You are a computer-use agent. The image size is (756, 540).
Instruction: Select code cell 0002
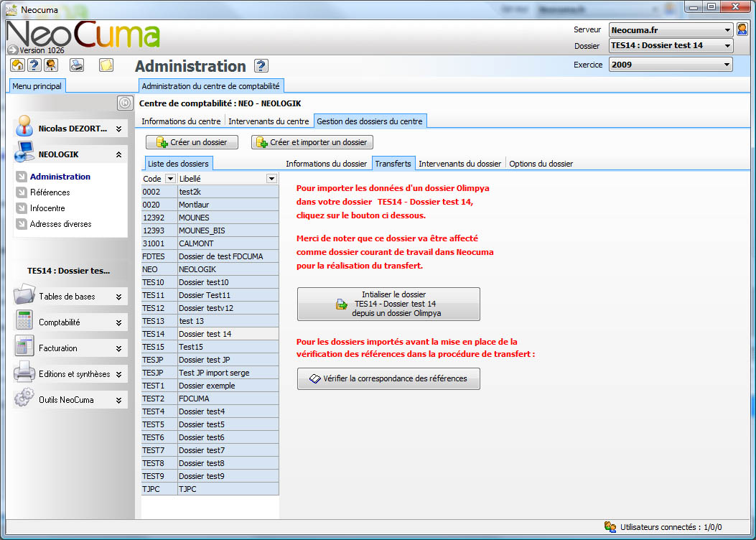159,192
